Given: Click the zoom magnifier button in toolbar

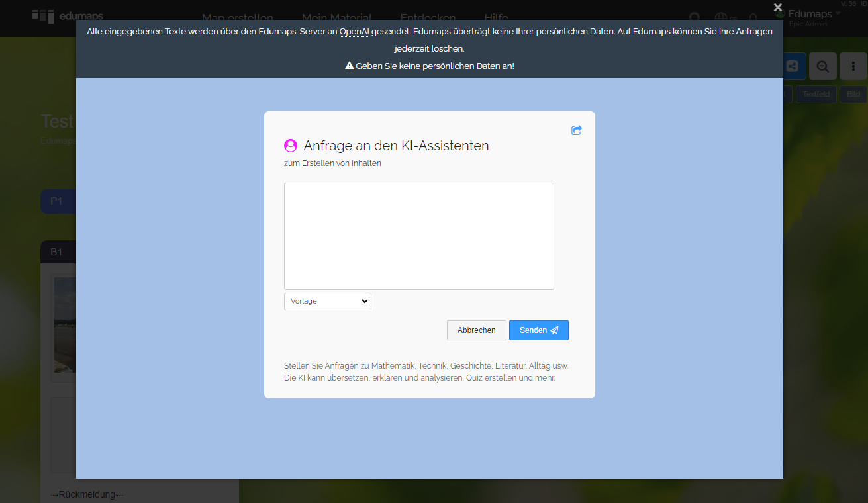Looking at the screenshot, I should pyautogui.click(x=822, y=66).
